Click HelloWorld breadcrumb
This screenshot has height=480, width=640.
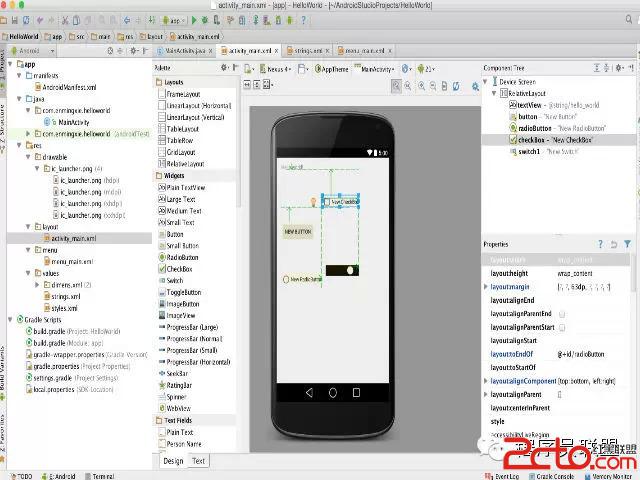(20, 37)
